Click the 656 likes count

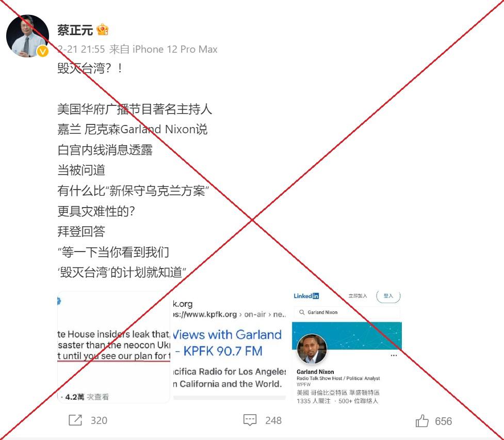[x=443, y=421]
